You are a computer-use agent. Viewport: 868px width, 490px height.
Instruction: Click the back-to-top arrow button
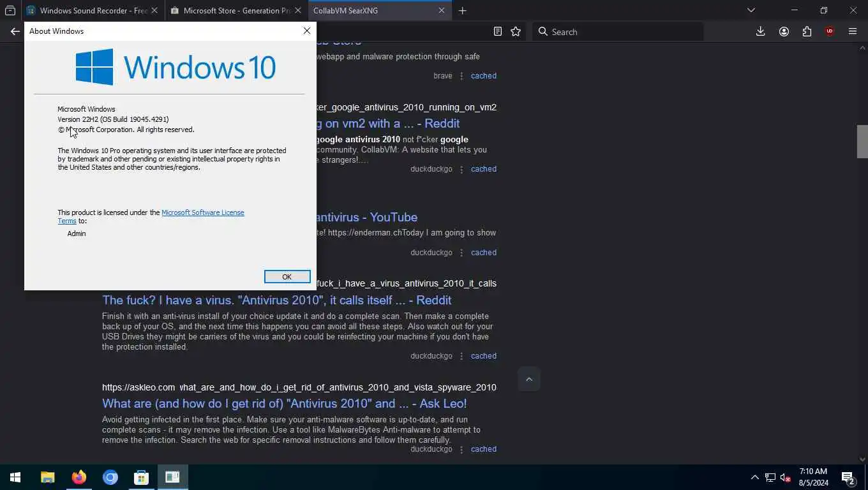point(529,379)
